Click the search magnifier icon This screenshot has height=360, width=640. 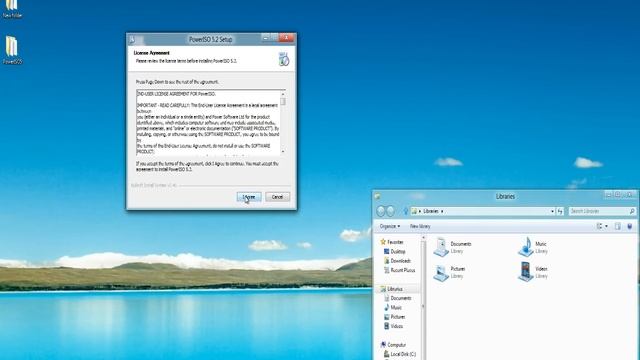click(632, 211)
